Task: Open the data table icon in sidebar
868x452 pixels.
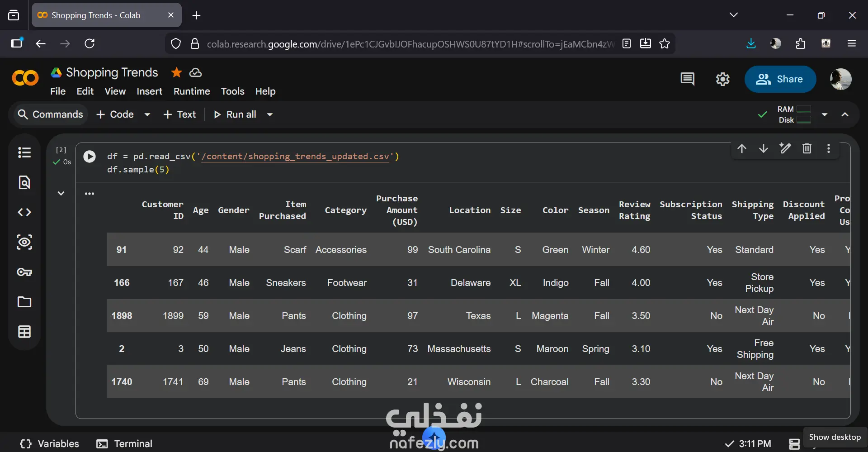Action: click(24, 332)
